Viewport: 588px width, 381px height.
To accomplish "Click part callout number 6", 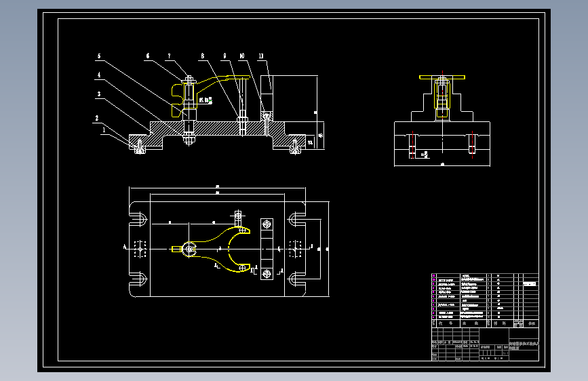I will point(148,56).
